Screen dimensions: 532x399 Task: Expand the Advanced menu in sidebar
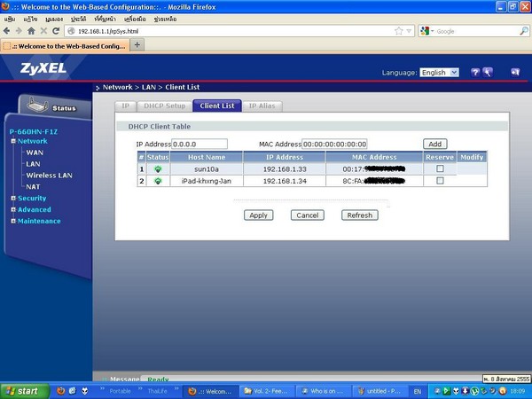34,209
